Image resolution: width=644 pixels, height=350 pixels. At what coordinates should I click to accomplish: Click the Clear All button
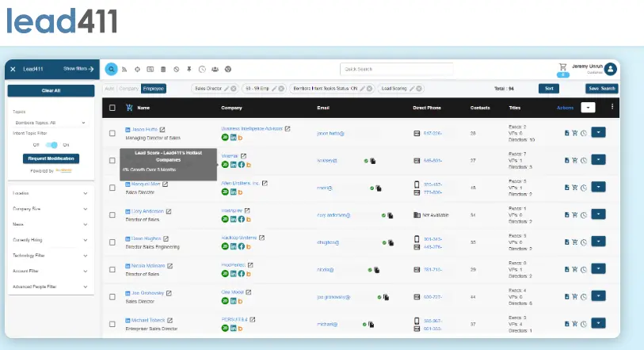tap(51, 91)
